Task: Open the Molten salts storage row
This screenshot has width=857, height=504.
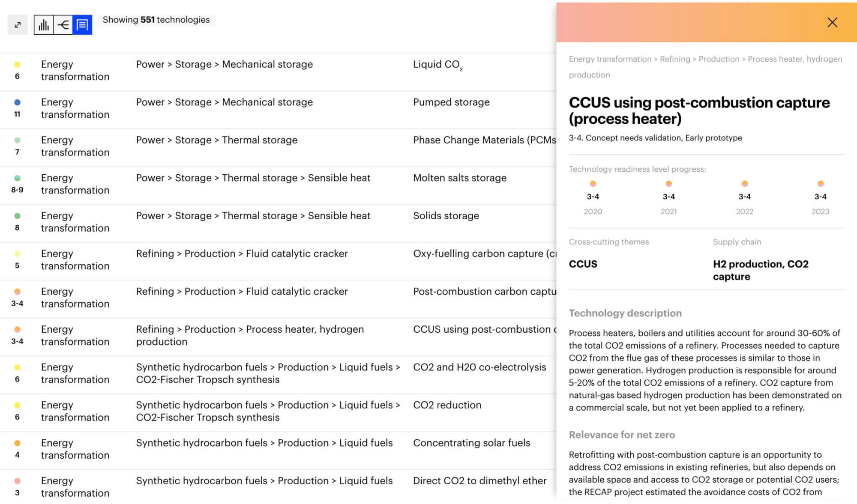Action: tap(459, 178)
